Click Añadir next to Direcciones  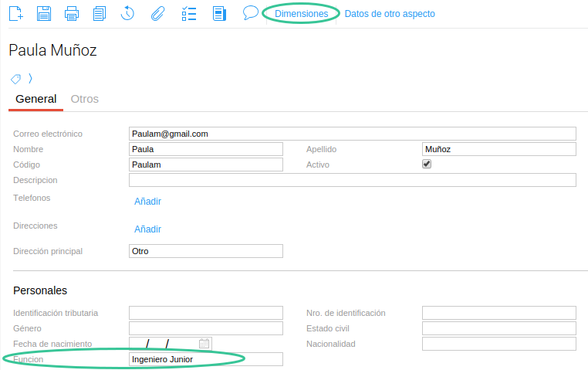point(147,229)
